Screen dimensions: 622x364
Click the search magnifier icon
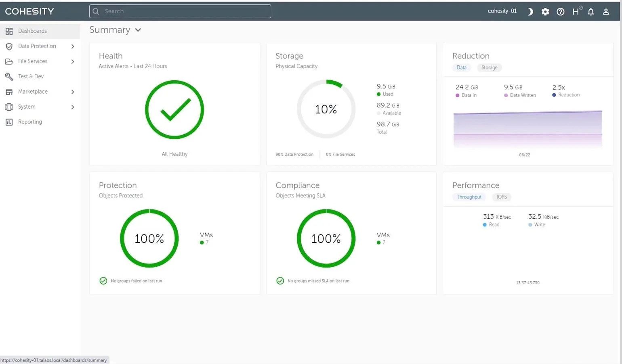tap(96, 11)
